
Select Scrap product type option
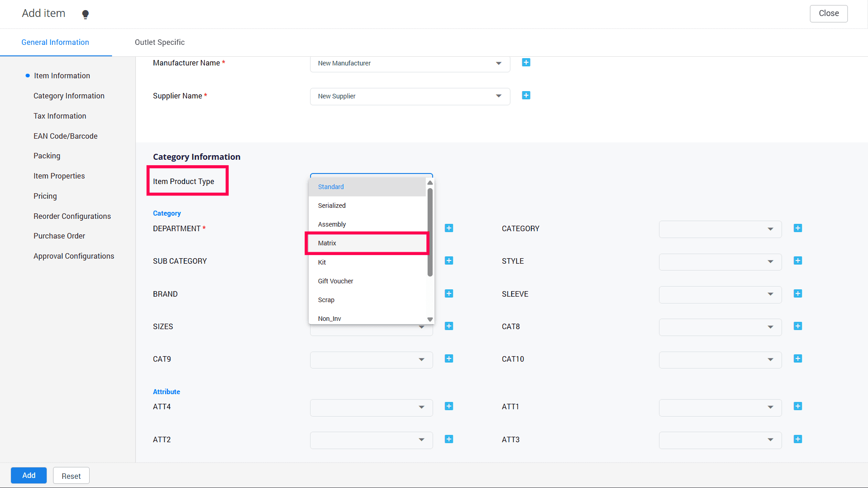(x=367, y=300)
